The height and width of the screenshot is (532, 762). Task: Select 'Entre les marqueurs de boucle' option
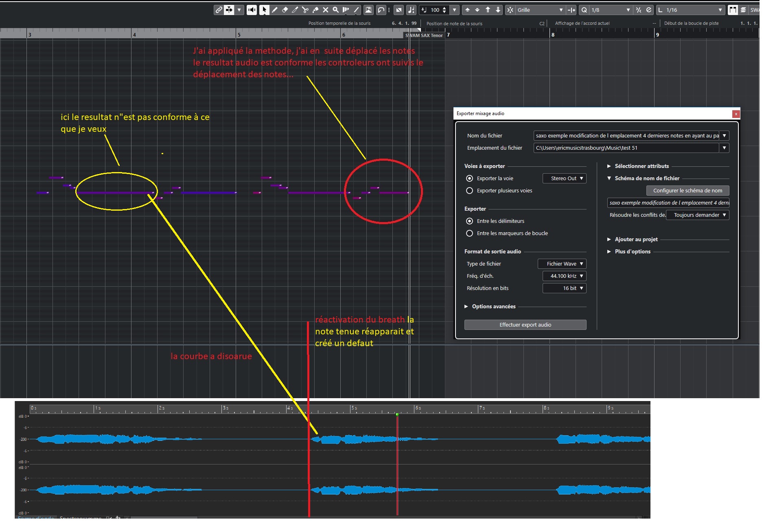pos(469,233)
